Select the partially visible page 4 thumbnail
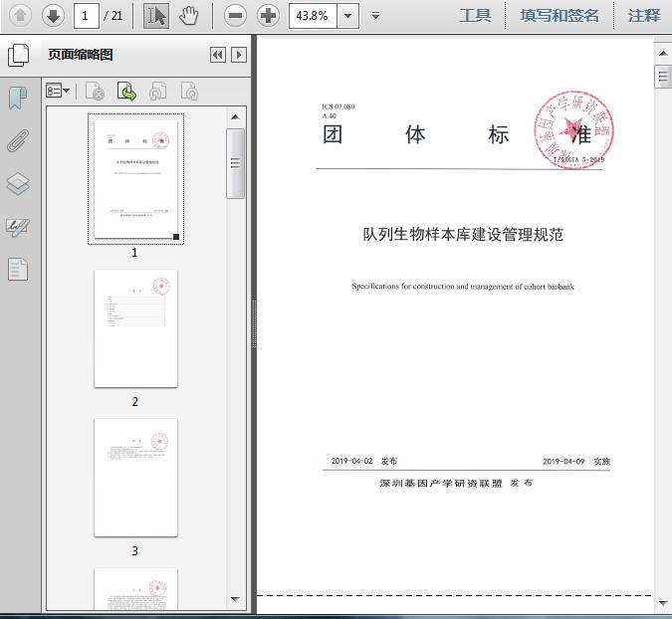This screenshot has width=672, height=619. [x=135, y=588]
